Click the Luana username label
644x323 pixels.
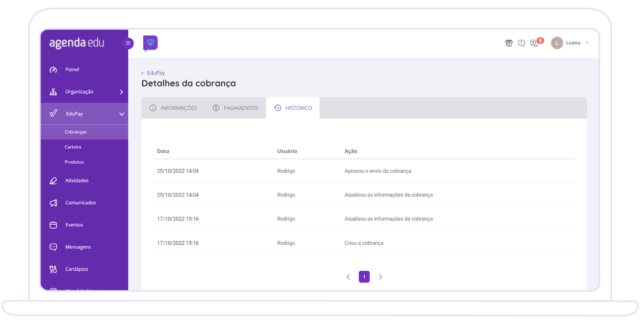573,43
